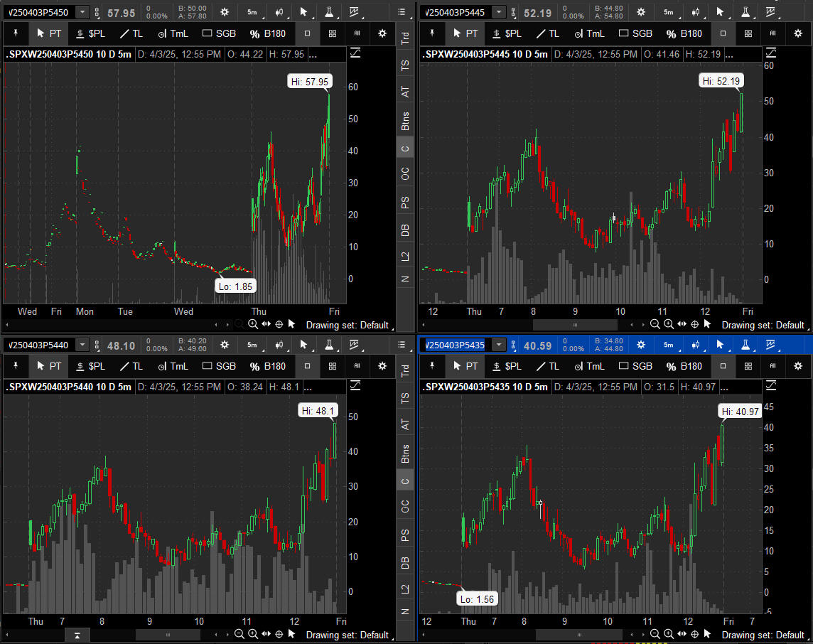Click crosshair pan icon below P5435 chart
Viewport: 813px width, 644px height.
click(695, 634)
